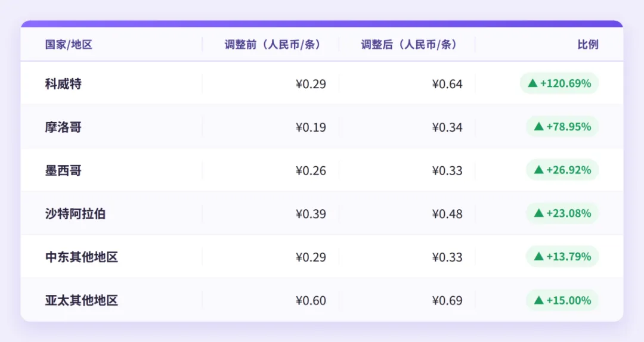The width and height of the screenshot is (644, 342).
Task: Select the 国家/地区 column header
Action: coord(69,44)
